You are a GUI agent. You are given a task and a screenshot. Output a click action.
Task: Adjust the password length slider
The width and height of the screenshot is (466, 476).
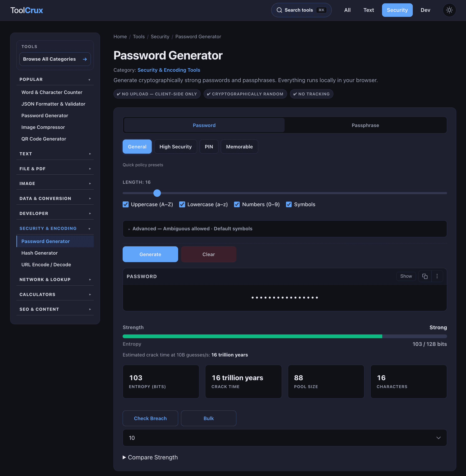click(x=157, y=193)
